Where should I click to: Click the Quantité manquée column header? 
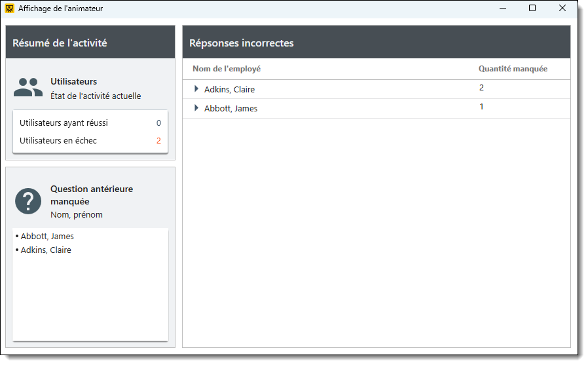coord(513,69)
